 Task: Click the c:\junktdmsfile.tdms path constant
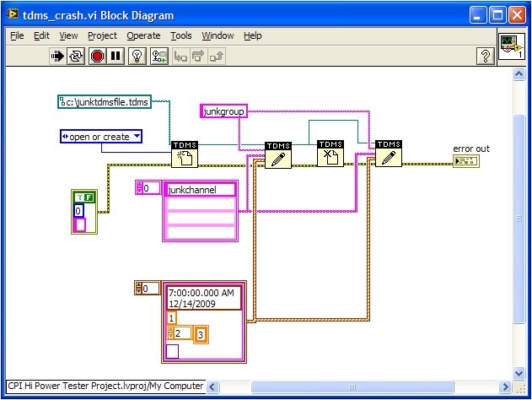[x=104, y=102]
